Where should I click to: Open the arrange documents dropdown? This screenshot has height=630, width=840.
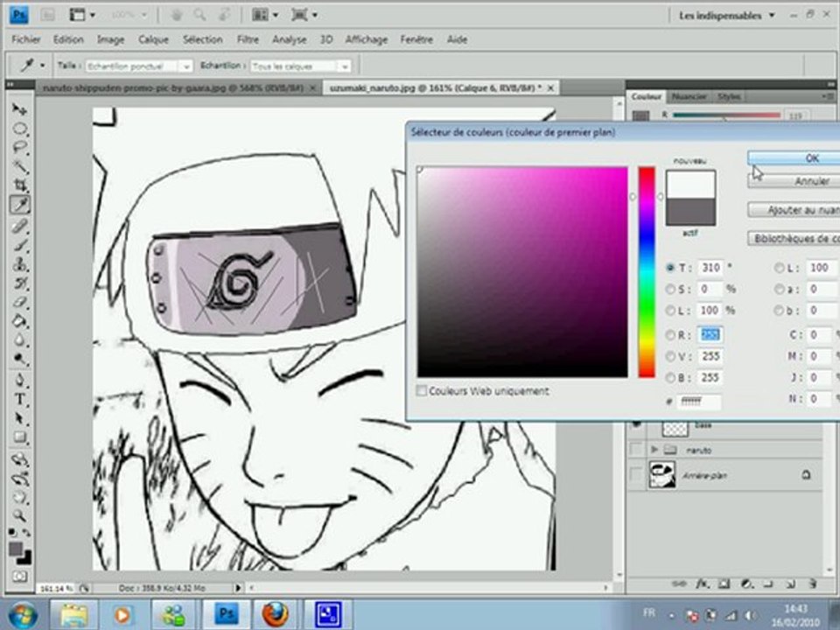tap(265, 15)
